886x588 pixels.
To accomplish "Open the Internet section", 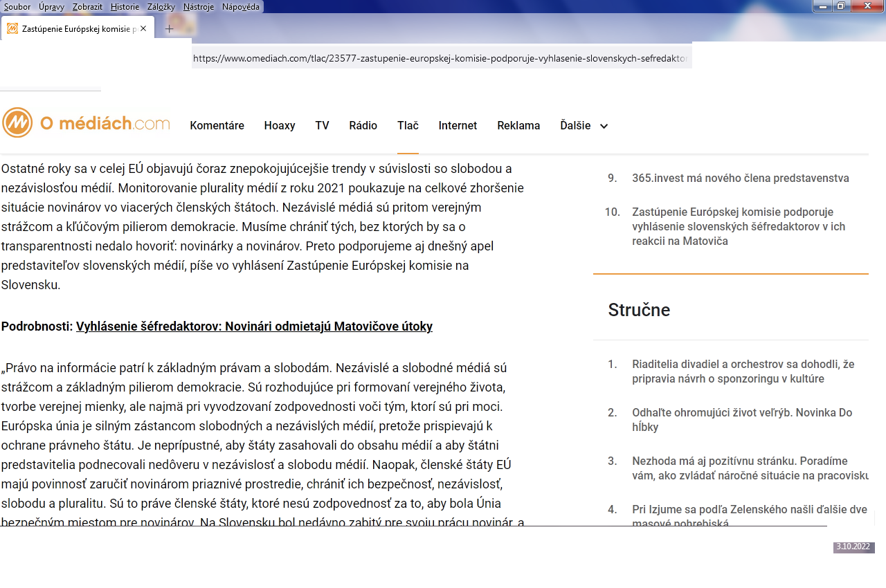I will 458,126.
